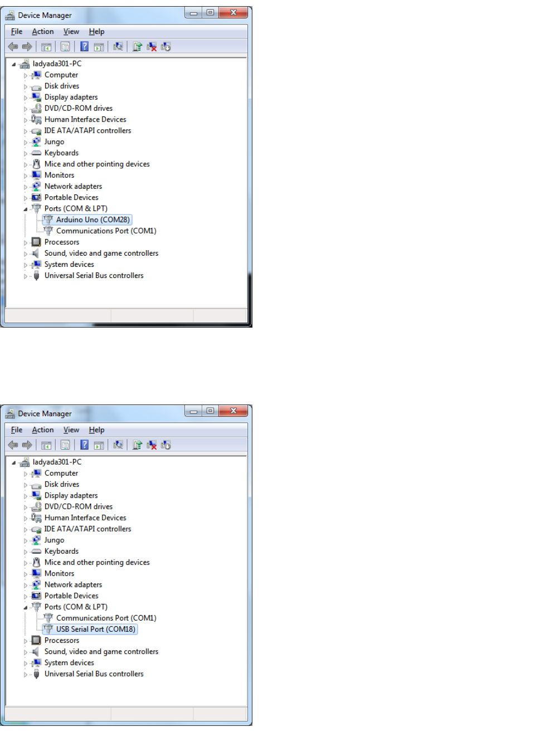Click Sound, video and game controllers icon, Arduino window
This screenshot has height=756, width=555.
[x=36, y=253]
